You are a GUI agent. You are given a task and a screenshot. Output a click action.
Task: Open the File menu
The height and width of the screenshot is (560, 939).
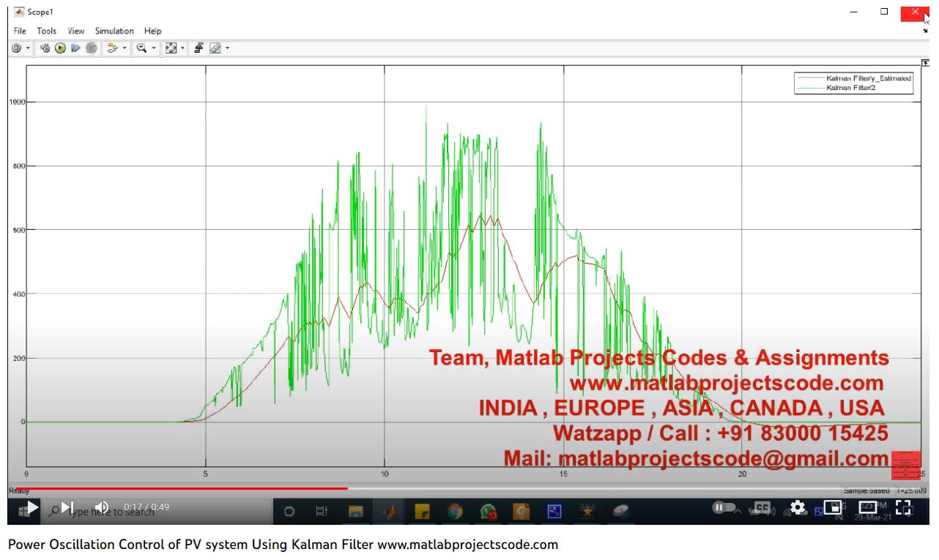tap(20, 31)
